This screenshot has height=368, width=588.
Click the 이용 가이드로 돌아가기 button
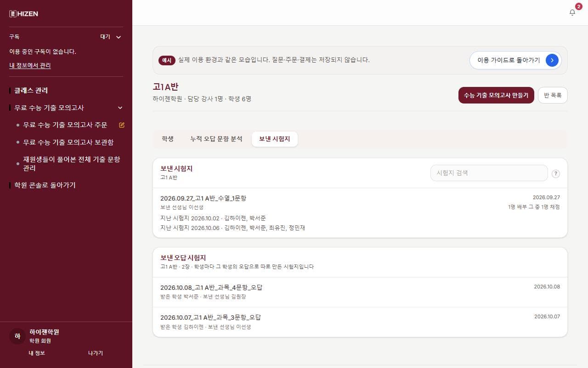515,60
